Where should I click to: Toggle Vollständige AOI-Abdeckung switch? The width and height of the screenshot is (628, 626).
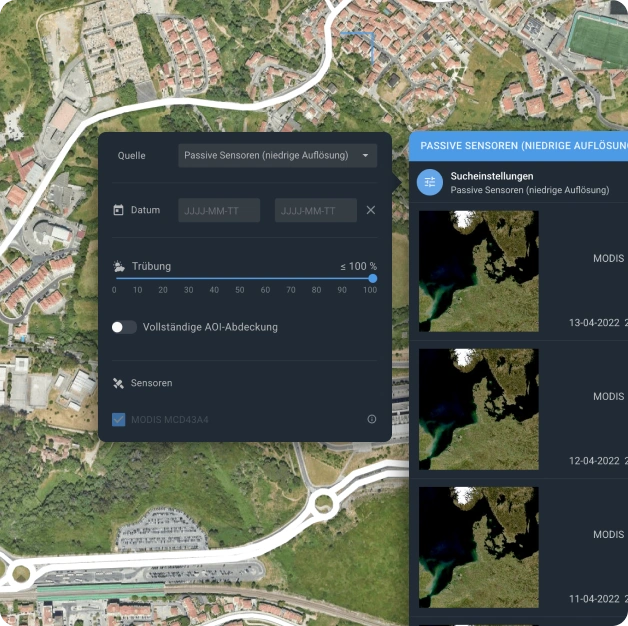(x=124, y=327)
